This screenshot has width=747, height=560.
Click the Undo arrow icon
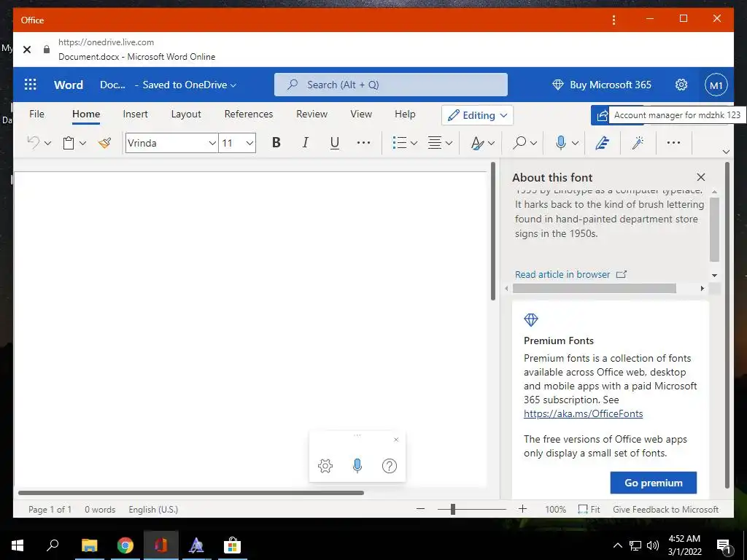34,143
